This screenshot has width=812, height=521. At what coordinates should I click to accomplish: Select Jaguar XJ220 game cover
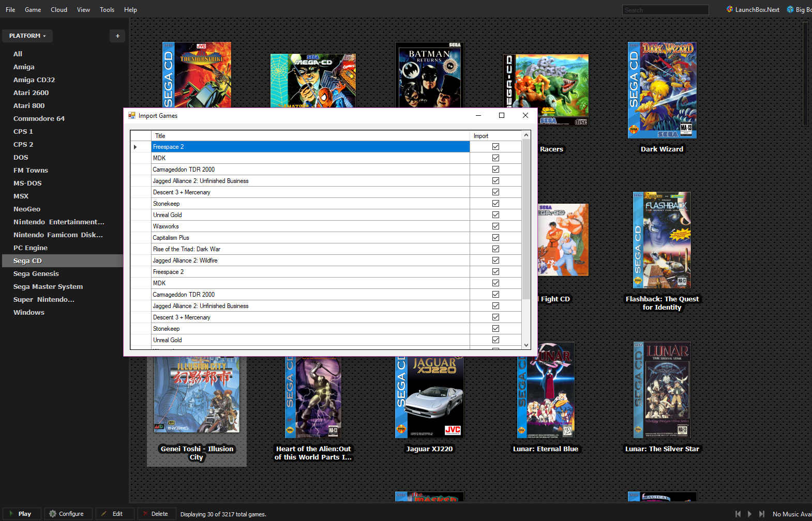click(429, 397)
